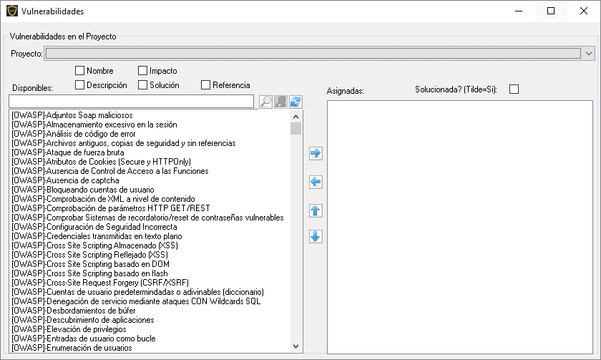601x360 pixels.
Task: Click inside the Proyecto combo box
Action: [313, 54]
